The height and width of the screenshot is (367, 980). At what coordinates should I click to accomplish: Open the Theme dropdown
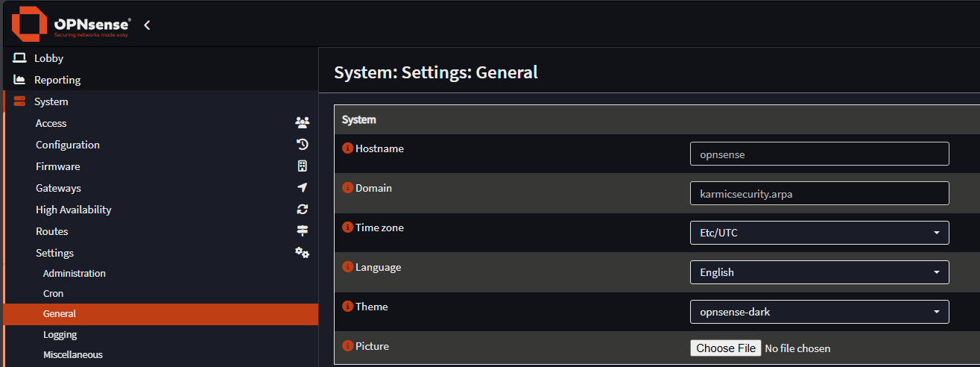(x=820, y=312)
